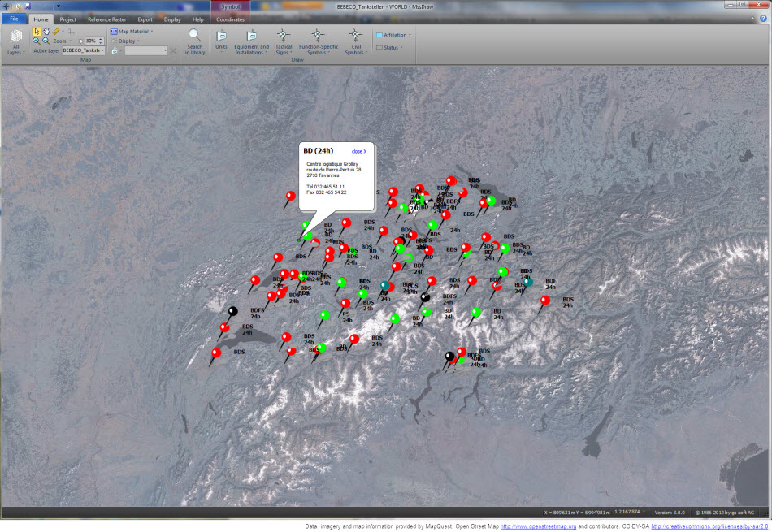Screen dimensions: 772x532
Task: Activate the hand pan tool
Action: click(46, 31)
